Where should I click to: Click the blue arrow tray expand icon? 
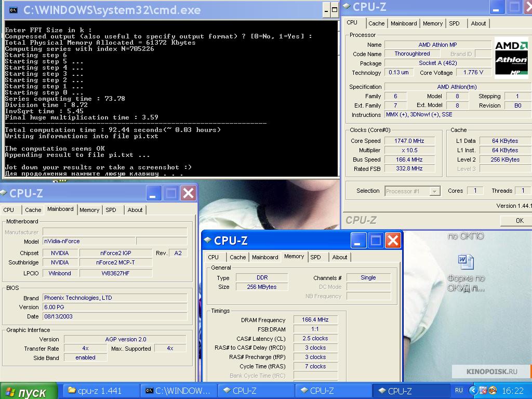tap(474, 391)
